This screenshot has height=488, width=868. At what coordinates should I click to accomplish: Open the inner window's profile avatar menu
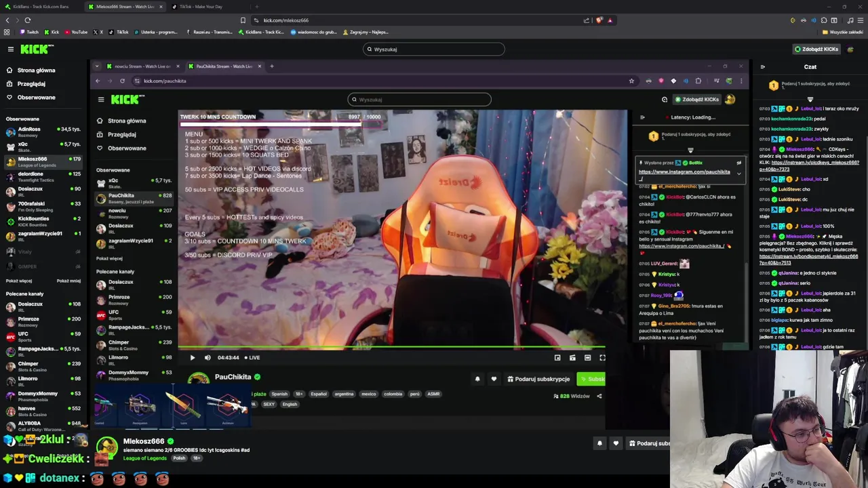click(x=730, y=100)
